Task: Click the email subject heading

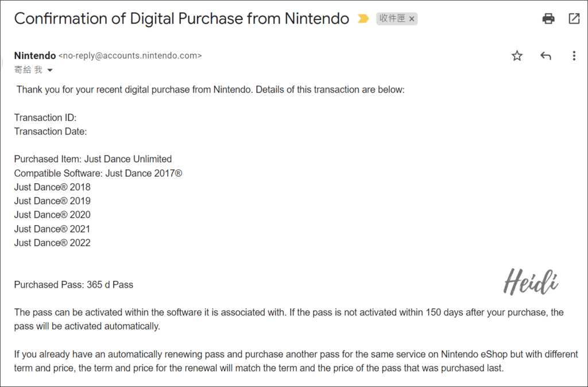Action: pyautogui.click(x=181, y=18)
